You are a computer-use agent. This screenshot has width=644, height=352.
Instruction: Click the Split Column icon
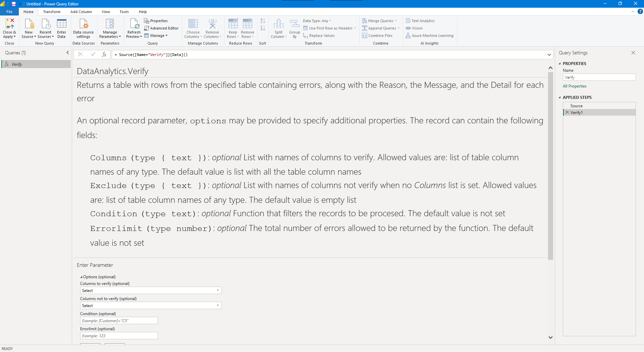pos(278,24)
